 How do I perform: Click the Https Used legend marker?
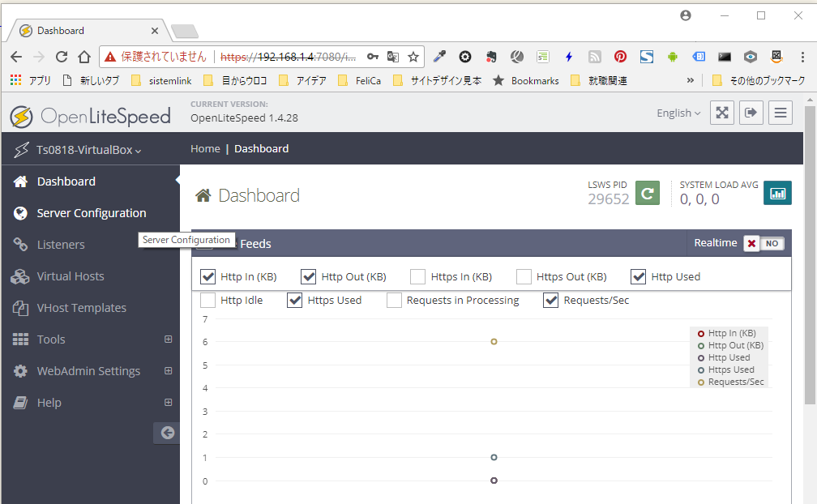click(701, 370)
